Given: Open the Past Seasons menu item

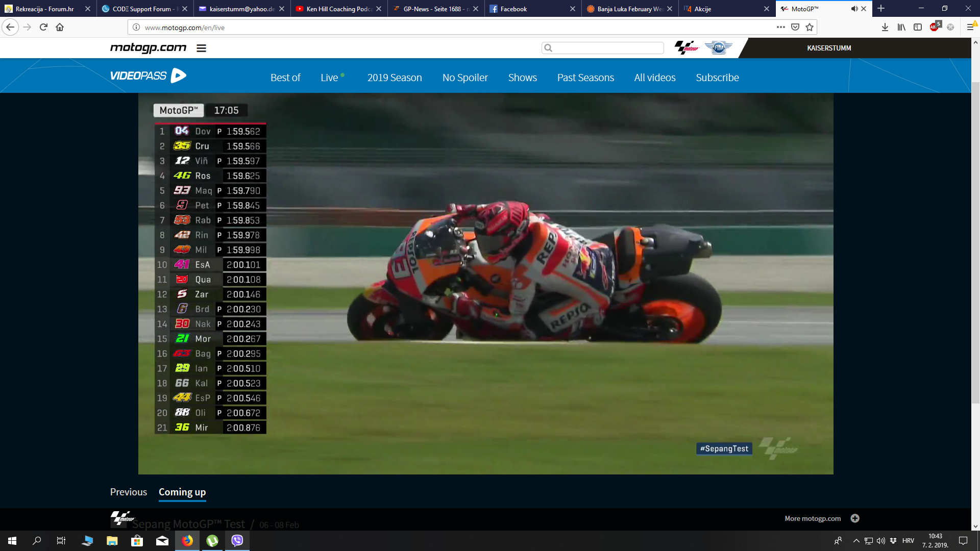Looking at the screenshot, I should click(x=585, y=78).
